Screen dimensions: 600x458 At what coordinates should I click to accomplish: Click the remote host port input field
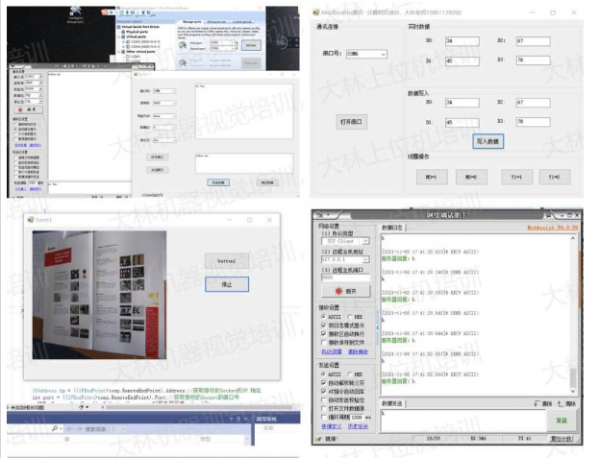[346, 277]
